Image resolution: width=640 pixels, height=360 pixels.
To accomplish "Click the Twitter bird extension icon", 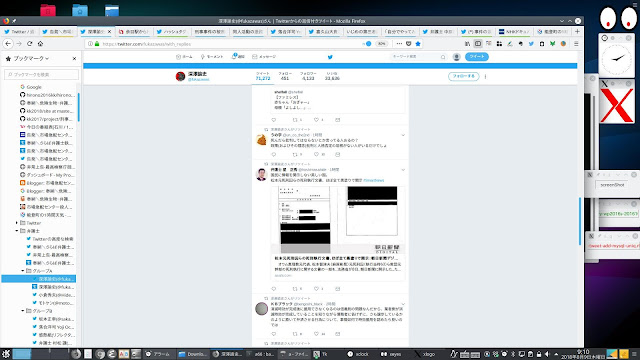I will 531,44.
